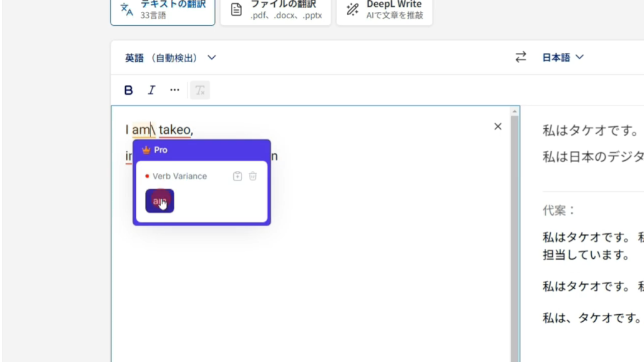Click the underlined word takeo
The width and height of the screenshot is (644, 362).
pyautogui.click(x=175, y=129)
